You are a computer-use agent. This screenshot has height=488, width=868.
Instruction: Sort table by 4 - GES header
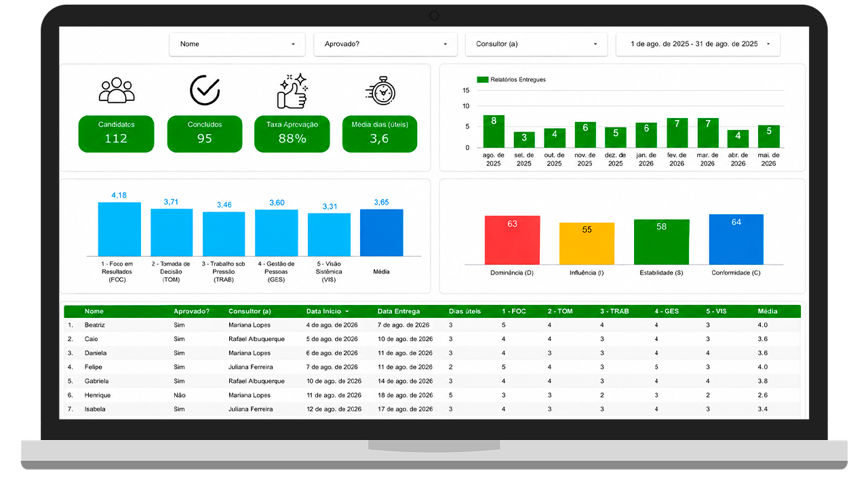[x=667, y=312]
